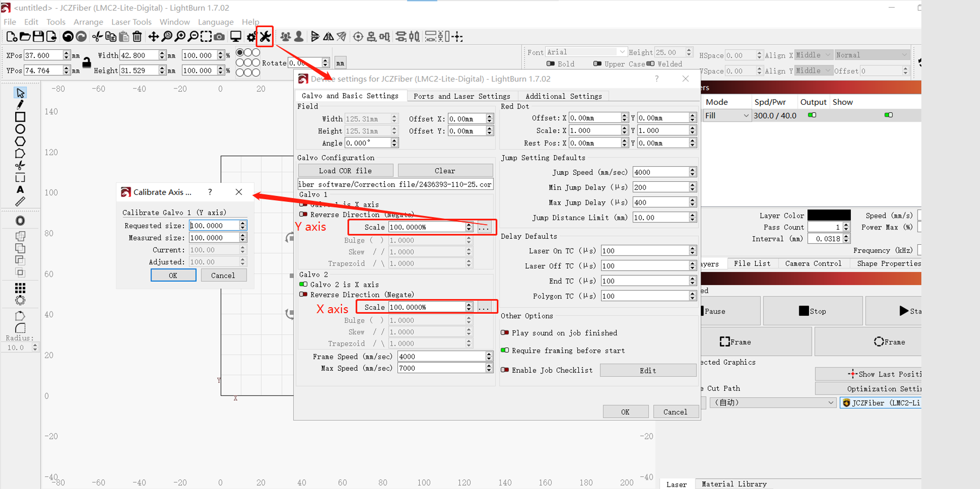Open Galvo 2 scale calibration … button
Screen dimensions: 980x489
484,307
